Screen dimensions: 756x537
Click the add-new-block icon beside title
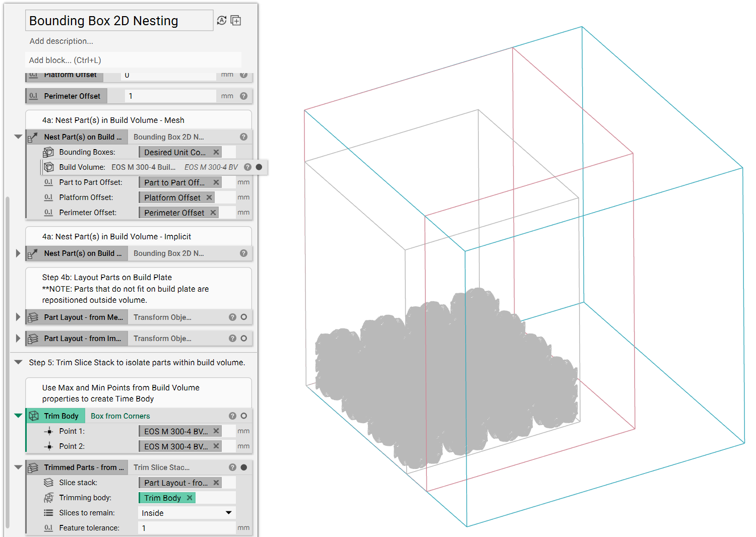(x=236, y=20)
